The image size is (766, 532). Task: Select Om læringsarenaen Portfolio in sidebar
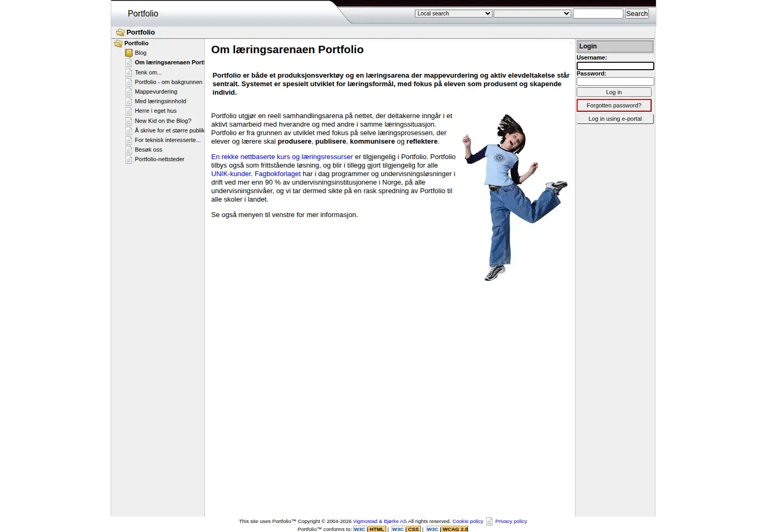pos(169,63)
